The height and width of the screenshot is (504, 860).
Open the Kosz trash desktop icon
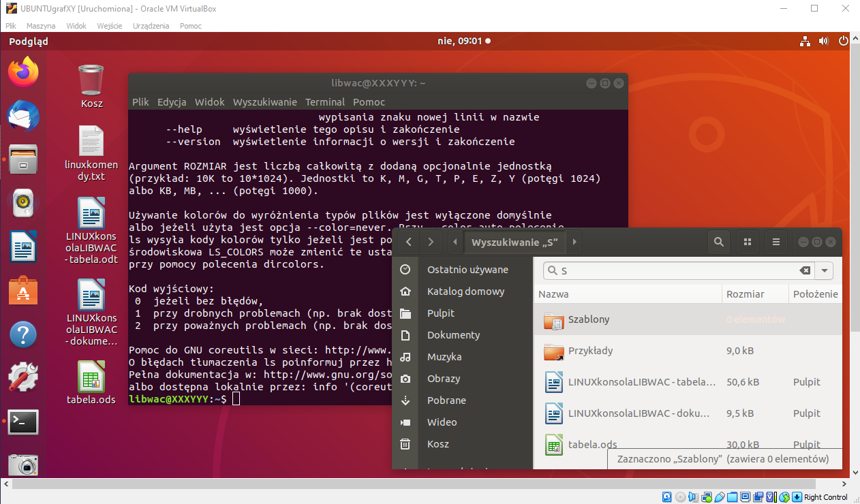click(91, 85)
